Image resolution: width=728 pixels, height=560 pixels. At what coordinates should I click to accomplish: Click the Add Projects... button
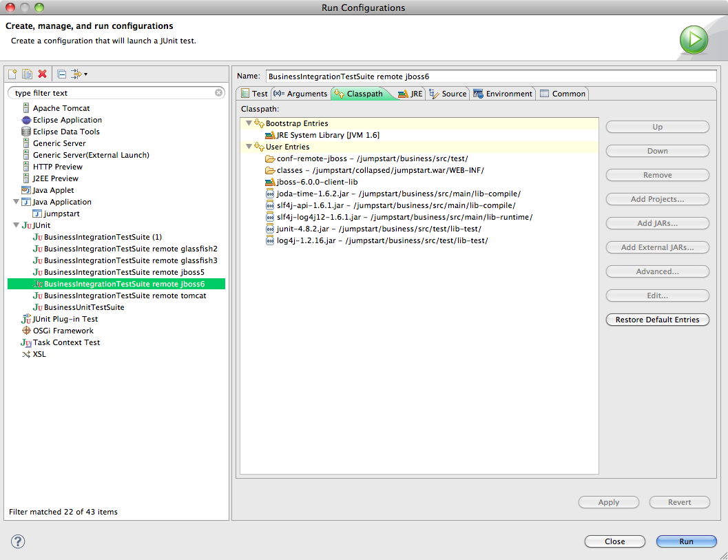tap(658, 199)
